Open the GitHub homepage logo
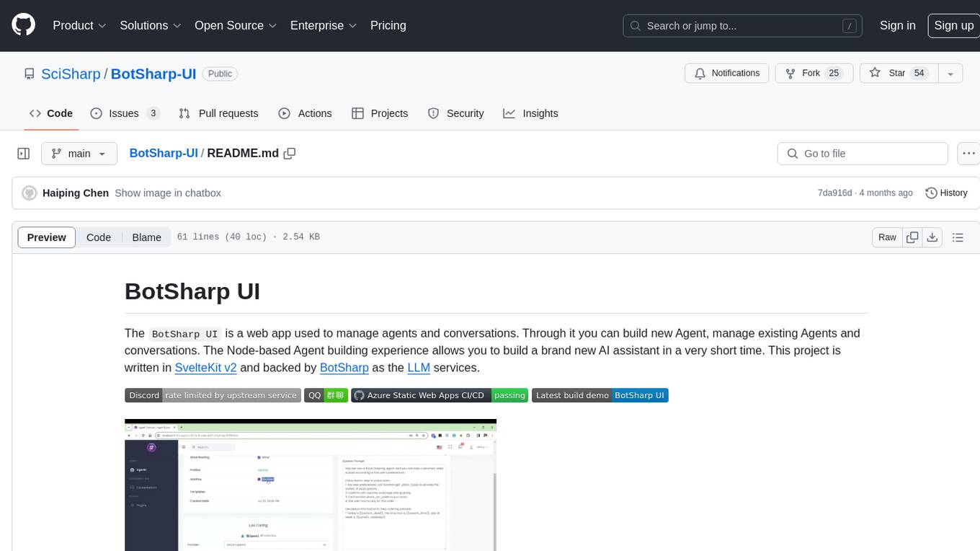Screen dimensions: 980x551 [x=23, y=25]
